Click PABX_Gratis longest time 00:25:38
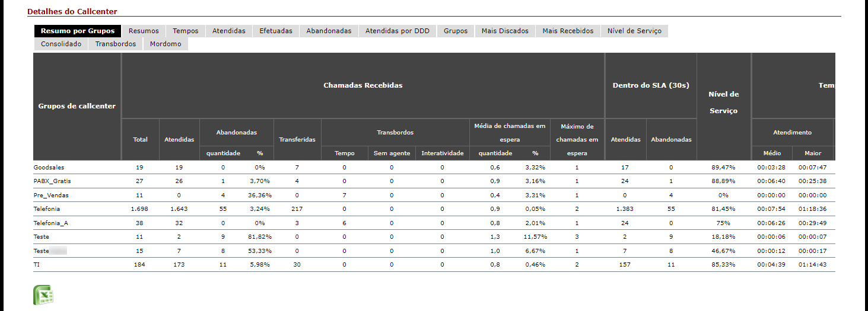 (813, 181)
